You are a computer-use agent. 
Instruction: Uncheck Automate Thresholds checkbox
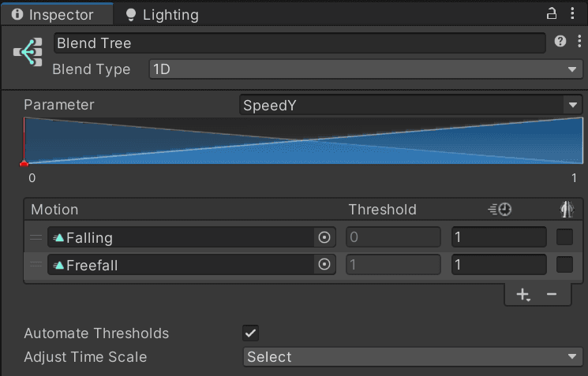click(251, 333)
